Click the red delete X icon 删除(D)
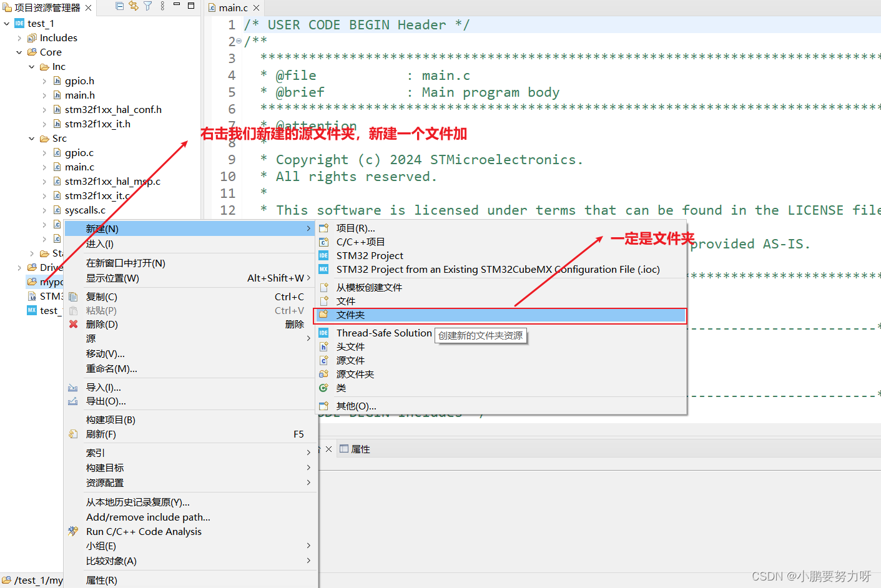The height and width of the screenshot is (588, 881). 73,324
